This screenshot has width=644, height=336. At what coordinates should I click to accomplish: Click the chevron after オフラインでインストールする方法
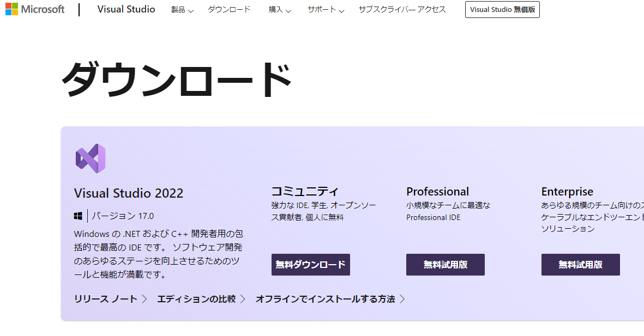(402, 299)
